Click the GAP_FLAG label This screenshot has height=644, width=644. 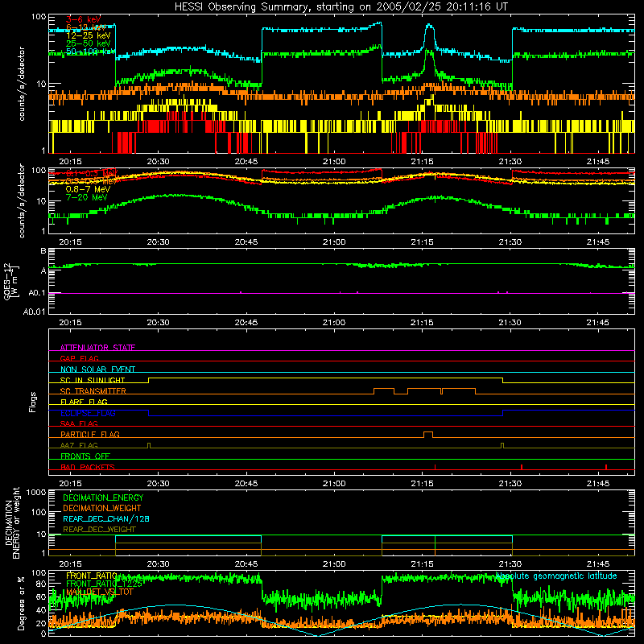pyautogui.click(x=79, y=358)
